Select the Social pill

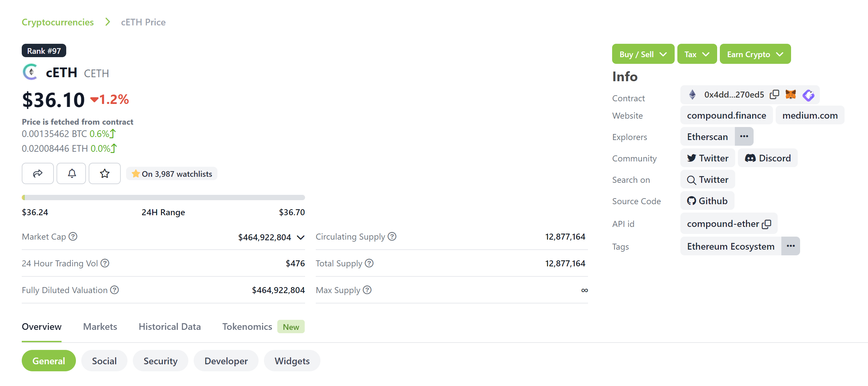(x=104, y=361)
